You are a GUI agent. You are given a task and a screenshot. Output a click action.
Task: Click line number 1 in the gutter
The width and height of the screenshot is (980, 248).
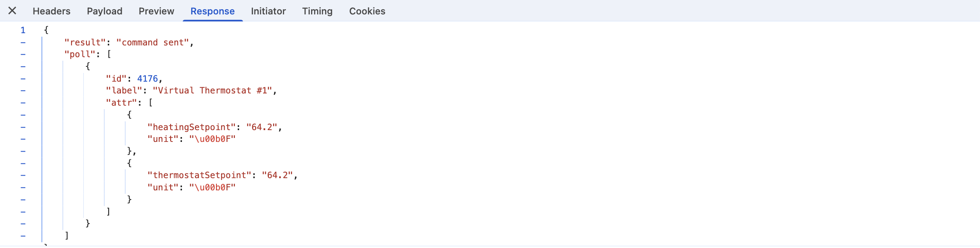(x=23, y=30)
